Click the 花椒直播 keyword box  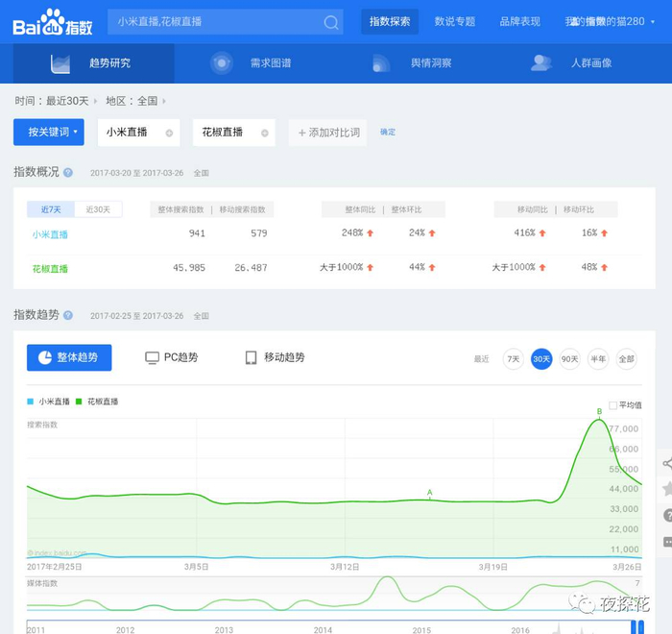point(234,133)
